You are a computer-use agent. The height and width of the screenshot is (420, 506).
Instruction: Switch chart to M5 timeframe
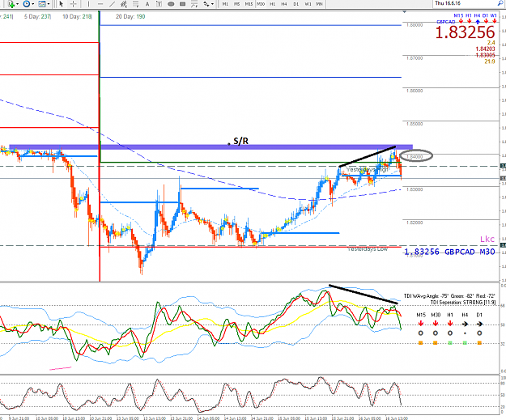pos(236,4)
